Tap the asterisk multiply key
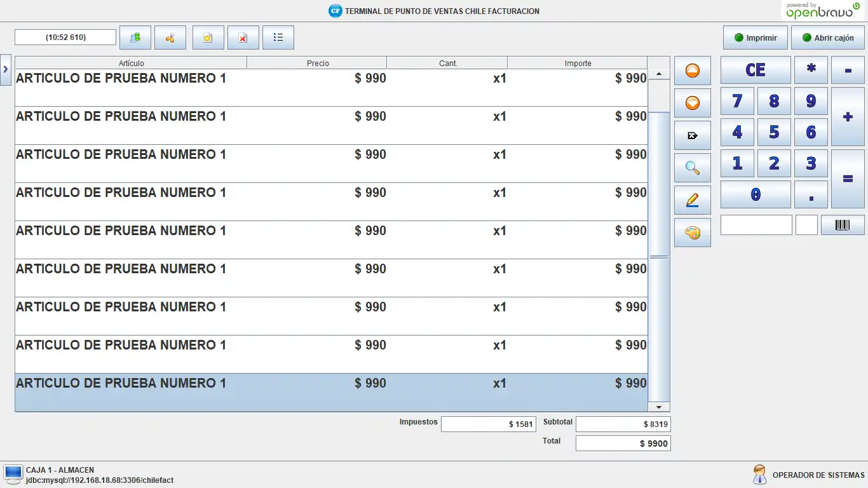The height and width of the screenshot is (488, 868). point(811,70)
